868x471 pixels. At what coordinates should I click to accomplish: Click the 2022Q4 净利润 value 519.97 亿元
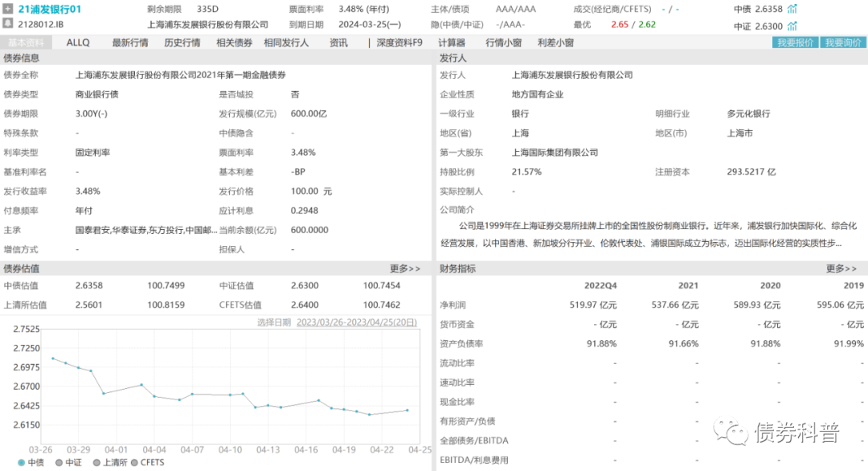coord(593,305)
